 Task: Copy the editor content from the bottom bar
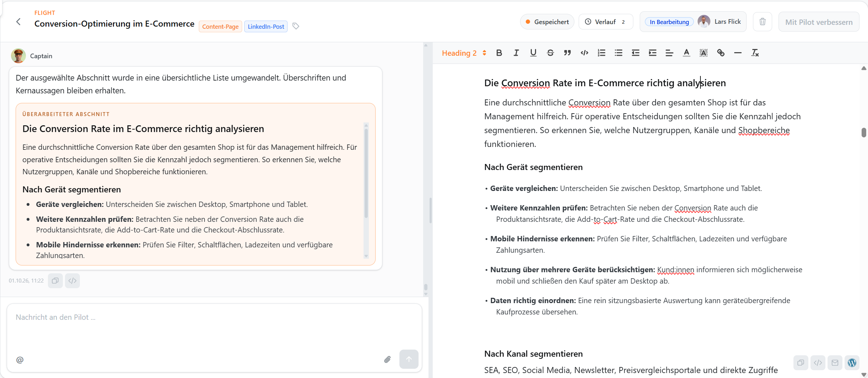pyautogui.click(x=801, y=363)
